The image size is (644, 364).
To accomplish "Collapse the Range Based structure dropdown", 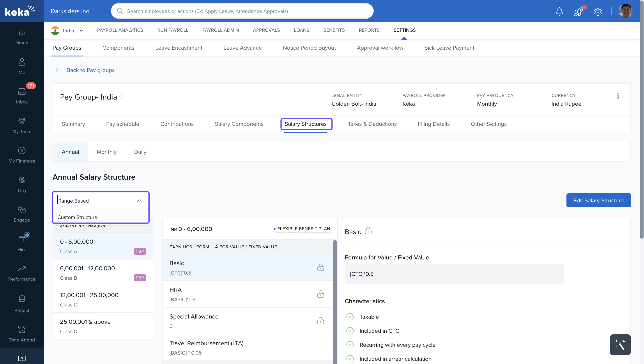I will [139, 201].
